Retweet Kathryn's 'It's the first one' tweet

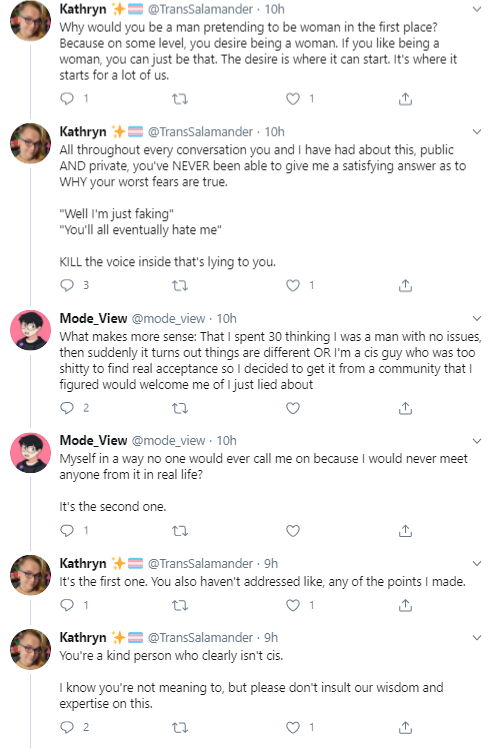click(x=180, y=605)
